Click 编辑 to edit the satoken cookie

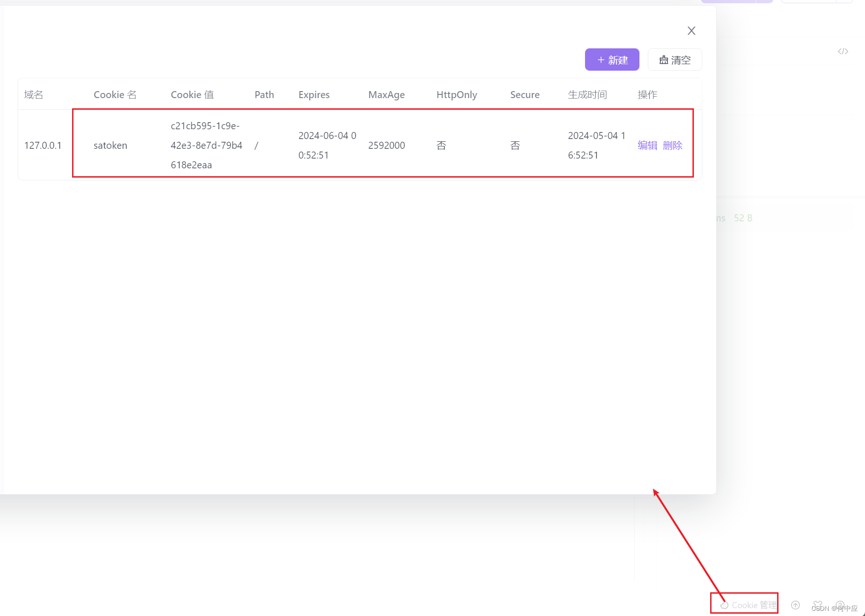point(647,145)
